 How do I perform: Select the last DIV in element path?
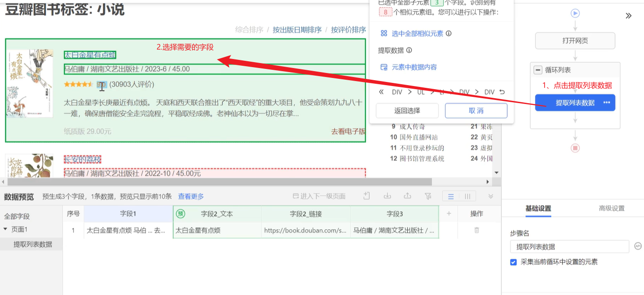[489, 92]
